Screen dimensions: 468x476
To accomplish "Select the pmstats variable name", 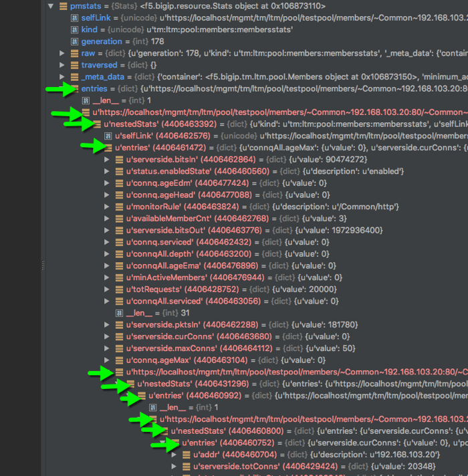I will coord(86,6).
